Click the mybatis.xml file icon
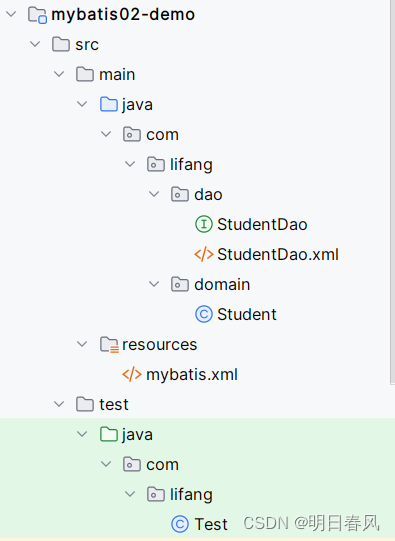 pyautogui.click(x=132, y=374)
